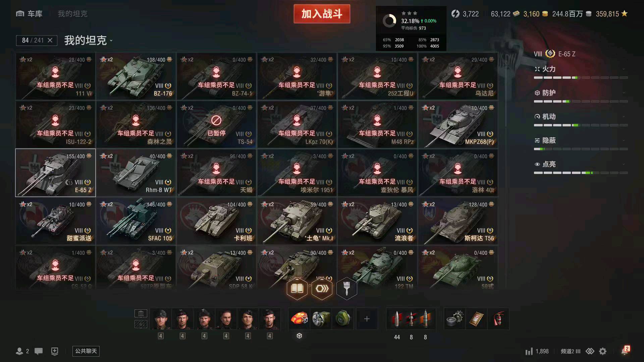Clear the 84 / 241 filter
This screenshot has height=362, width=644.
[50, 40]
